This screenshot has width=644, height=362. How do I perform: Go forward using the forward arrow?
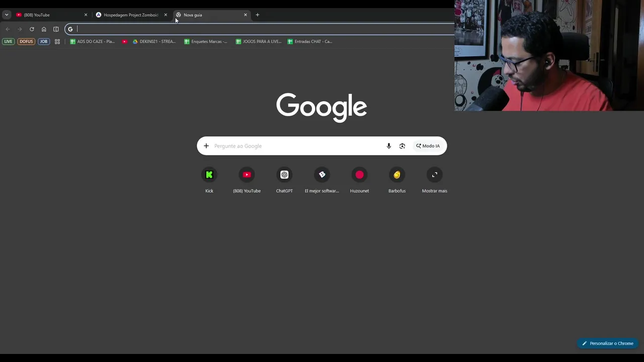20,29
